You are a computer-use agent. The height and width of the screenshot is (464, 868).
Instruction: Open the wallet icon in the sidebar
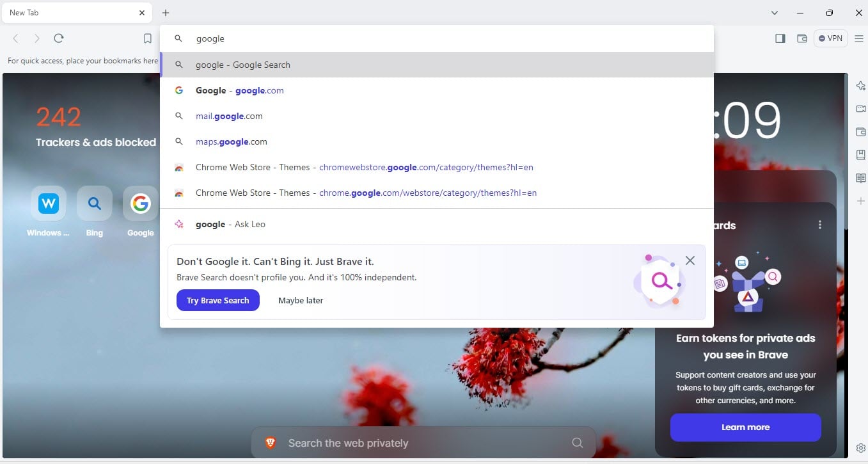point(861,132)
